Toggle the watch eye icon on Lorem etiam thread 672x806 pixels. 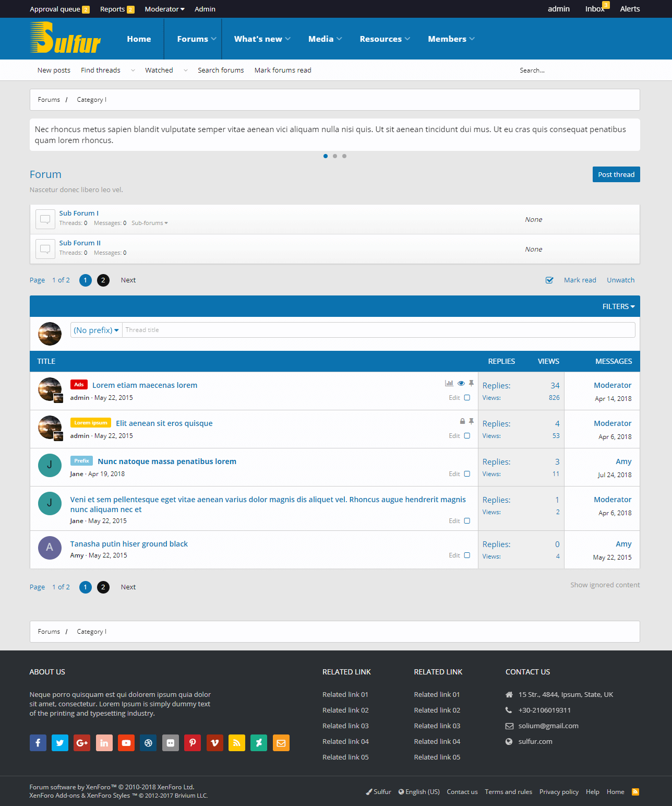coord(461,383)
